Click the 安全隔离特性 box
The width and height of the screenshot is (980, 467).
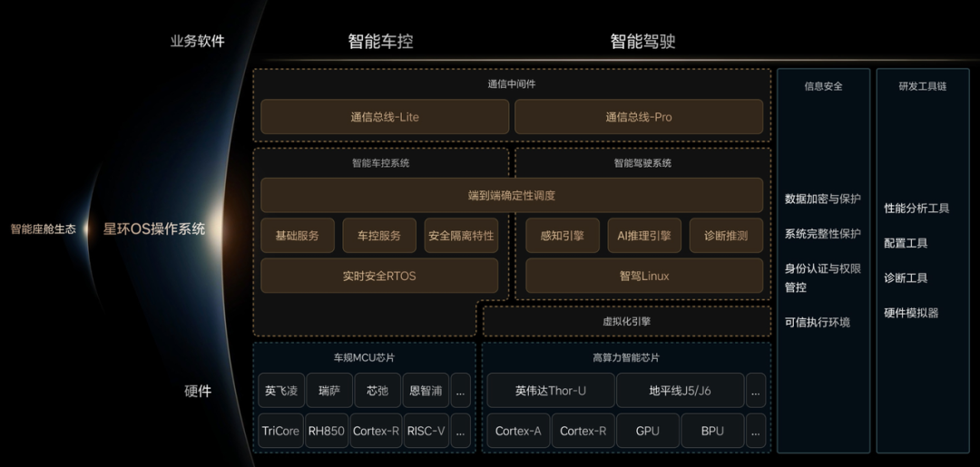[x=461, y=236]
